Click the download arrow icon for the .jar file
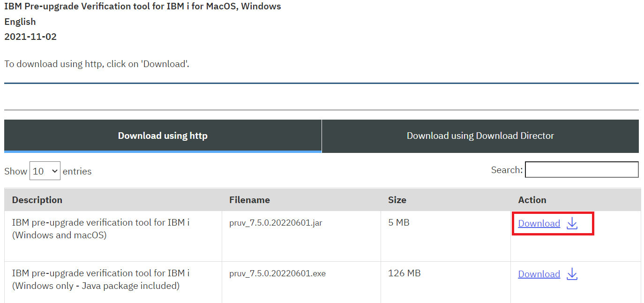The height and width of the screenshot is (303, 644). pos(572,224)
